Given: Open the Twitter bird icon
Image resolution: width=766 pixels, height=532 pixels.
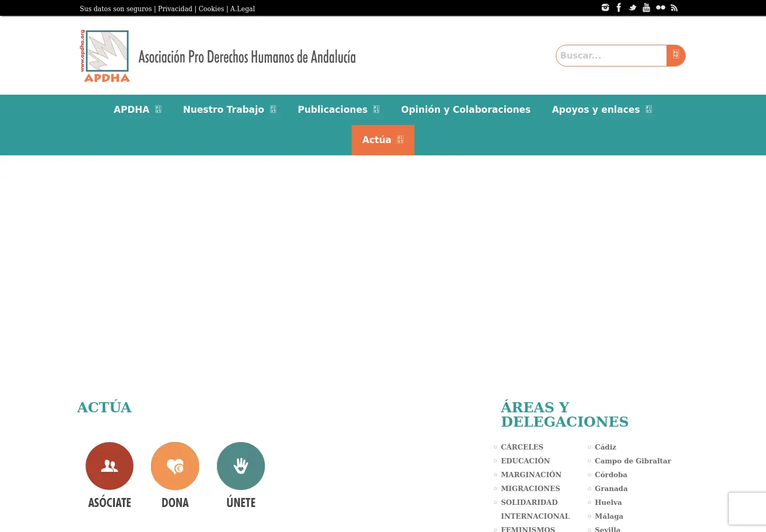Looking at the screenshot, I should pyautogui.click(x=632, y=7).
